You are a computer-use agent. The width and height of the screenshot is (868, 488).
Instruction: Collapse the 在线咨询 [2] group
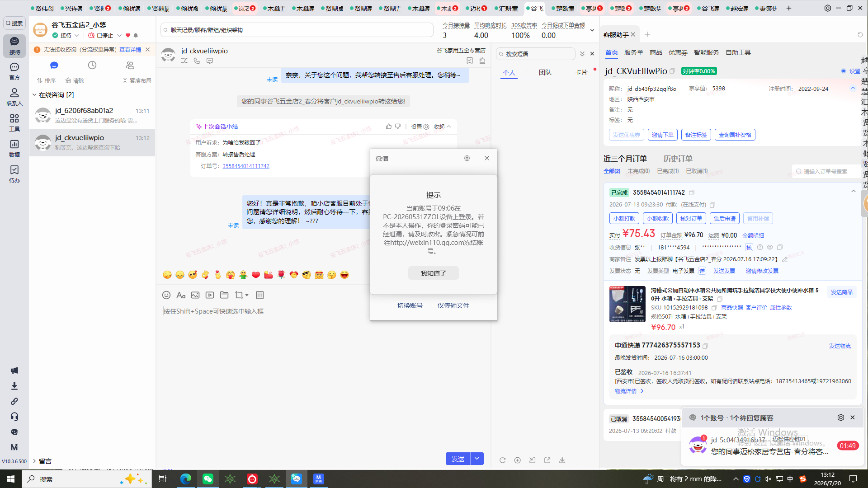click(x=34, y=95)
